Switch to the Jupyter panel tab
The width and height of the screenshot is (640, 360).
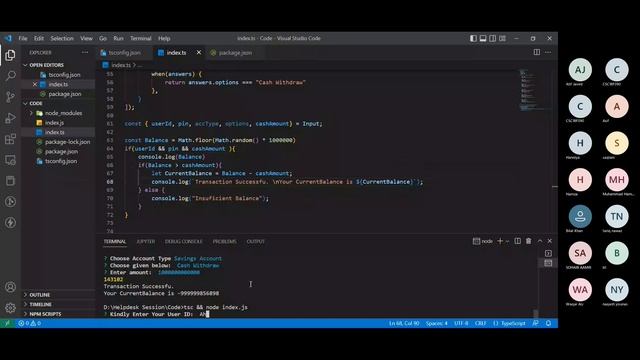click(x=145, y=241)
